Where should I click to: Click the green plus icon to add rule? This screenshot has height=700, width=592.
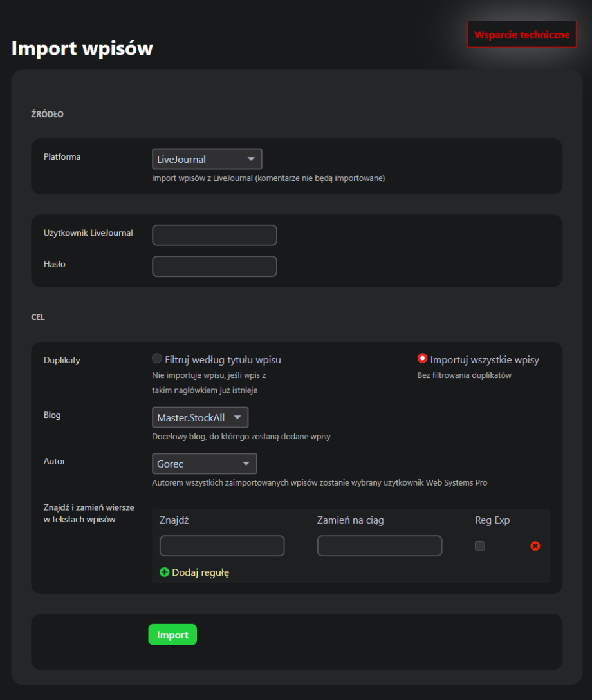(164, 572)
